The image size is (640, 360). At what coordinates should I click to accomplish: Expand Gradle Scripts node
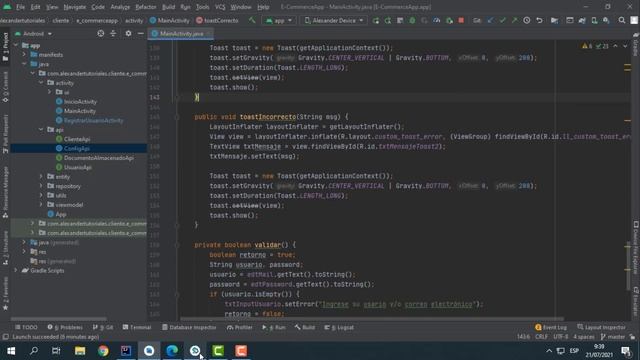click(x=16, y=270)
